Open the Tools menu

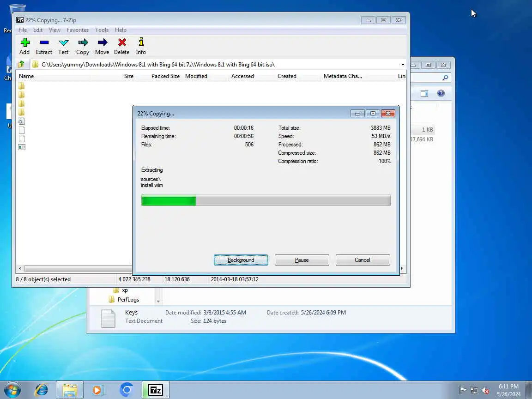(102, 30)
